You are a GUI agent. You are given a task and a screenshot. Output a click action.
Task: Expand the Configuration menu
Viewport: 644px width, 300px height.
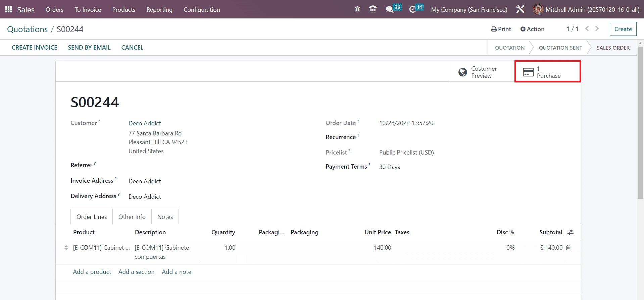coord(202,10)
